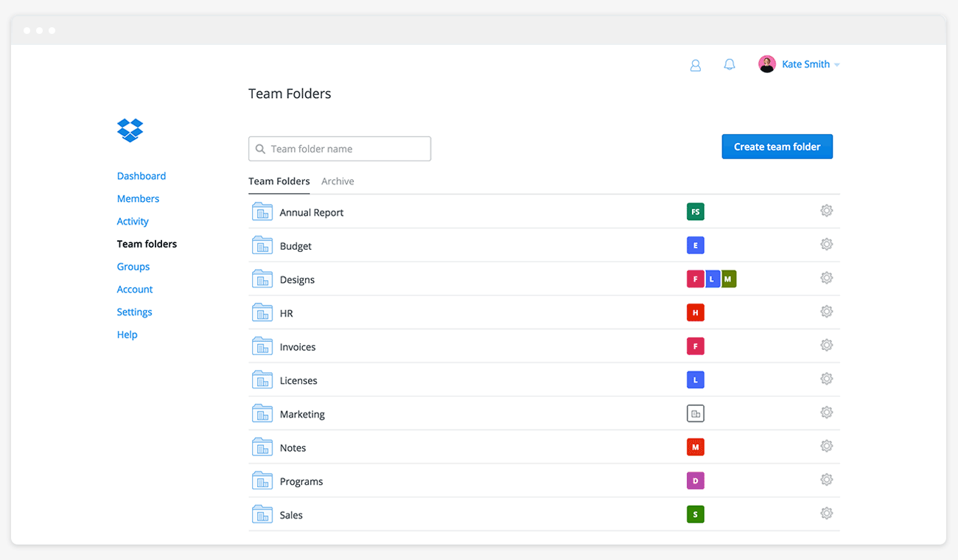The image size is (958, 560).
Task: Click the green FS badge on Annual Report
Action: pos(695,212)
